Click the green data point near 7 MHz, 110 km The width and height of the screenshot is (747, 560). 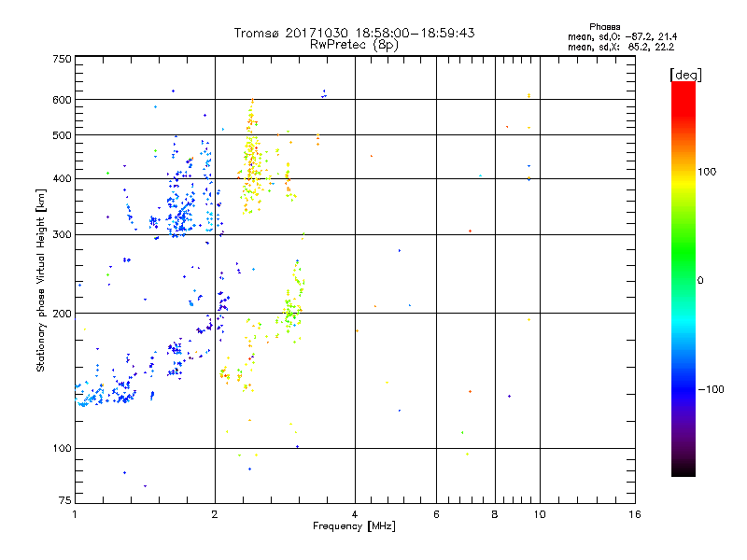(462, 433)
